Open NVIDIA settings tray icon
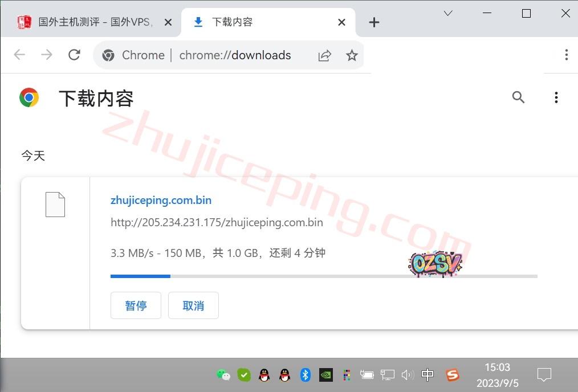Image resolution: width=578 pixels, height=392 pixels. 325,375
